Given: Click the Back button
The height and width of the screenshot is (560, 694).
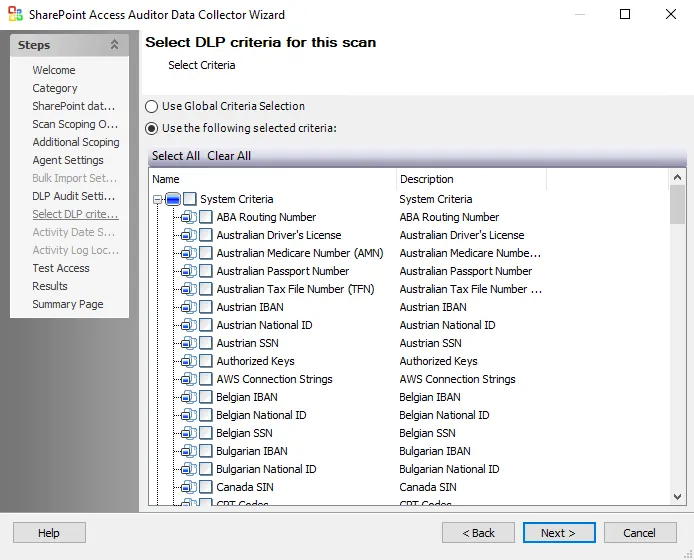Looking at the screenshot, I should [x=478, y=533].
